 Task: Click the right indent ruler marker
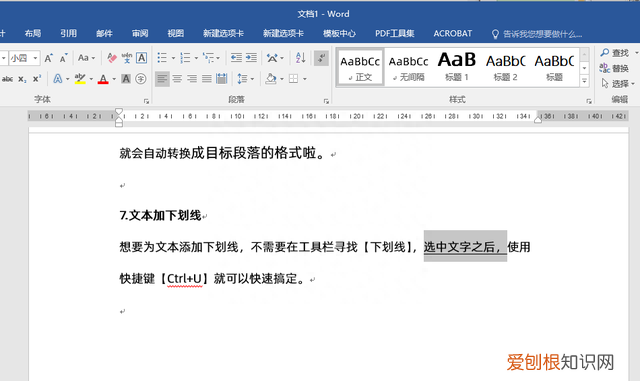pyautogui.click(x=538, y=120)
